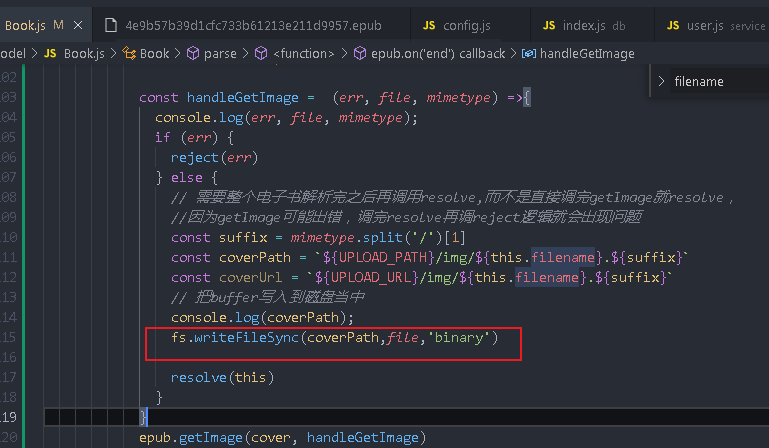769x448 pixels.
Task: Switch to the user.js service tab
Action: point(714,26)
